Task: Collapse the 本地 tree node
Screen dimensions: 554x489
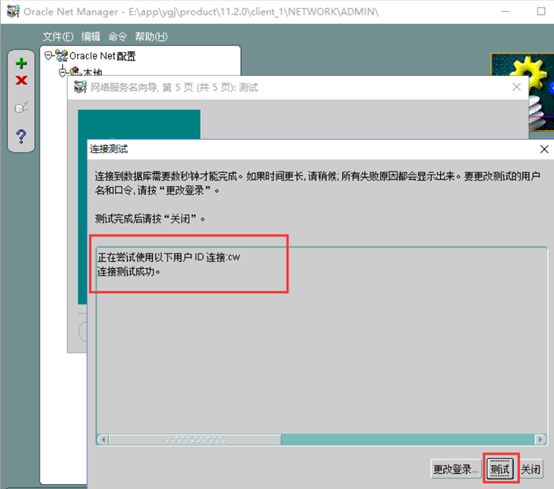Action: pos(63,72)
